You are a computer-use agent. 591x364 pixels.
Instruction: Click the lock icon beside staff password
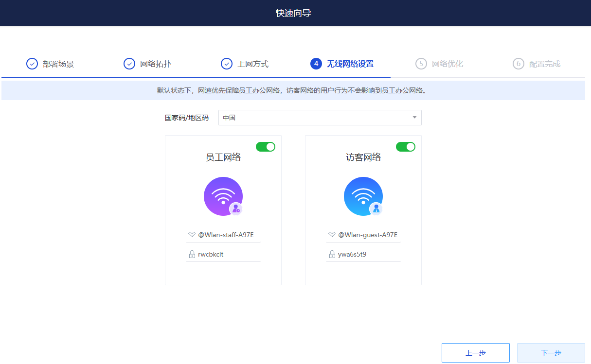(x=192, y=254)
